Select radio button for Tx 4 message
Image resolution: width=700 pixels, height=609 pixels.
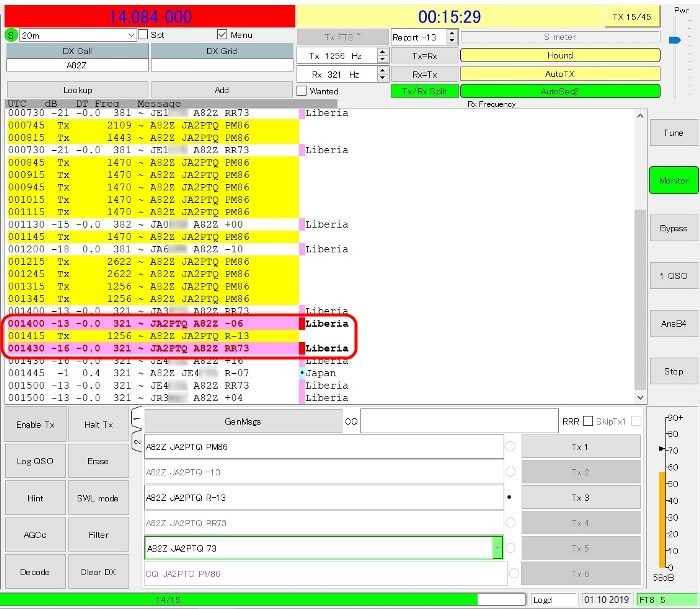point(510,522)
